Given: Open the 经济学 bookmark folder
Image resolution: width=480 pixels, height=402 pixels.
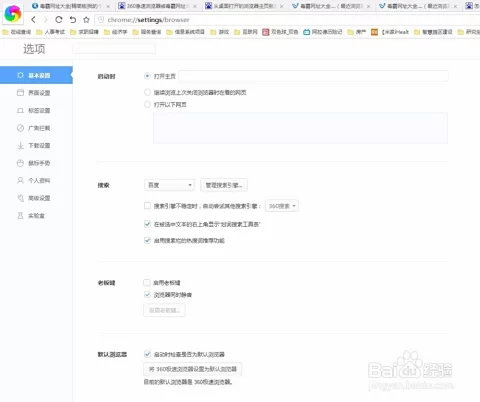Looking at the screenshot, I should pos(116,32).
